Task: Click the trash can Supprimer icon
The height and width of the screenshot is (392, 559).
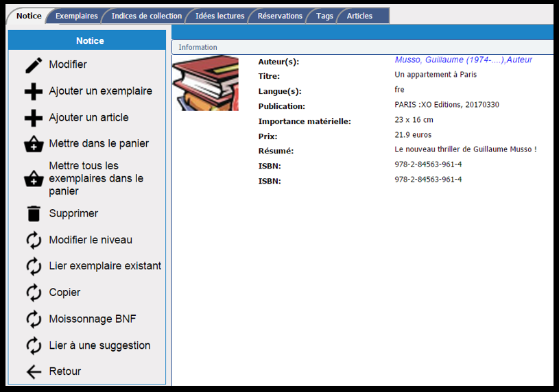Action: (34, 213)
